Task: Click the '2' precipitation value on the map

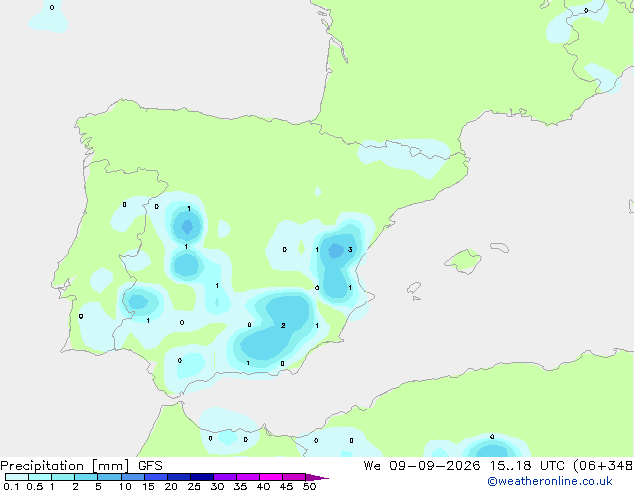Action: (x=283, y=325)
